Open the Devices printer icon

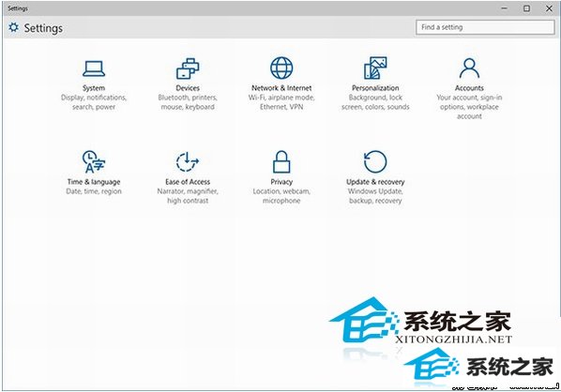pyautogui.click(x=188, y=68)
